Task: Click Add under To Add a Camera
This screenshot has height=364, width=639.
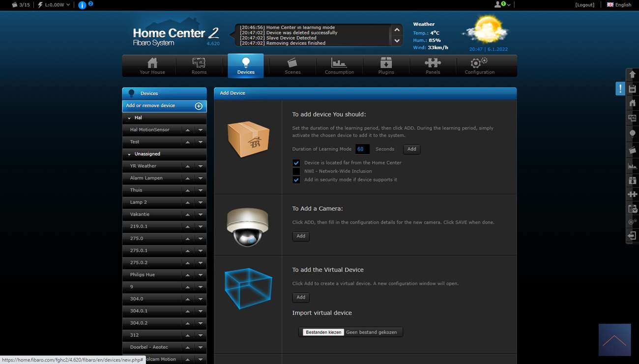Action: (301, 236)
